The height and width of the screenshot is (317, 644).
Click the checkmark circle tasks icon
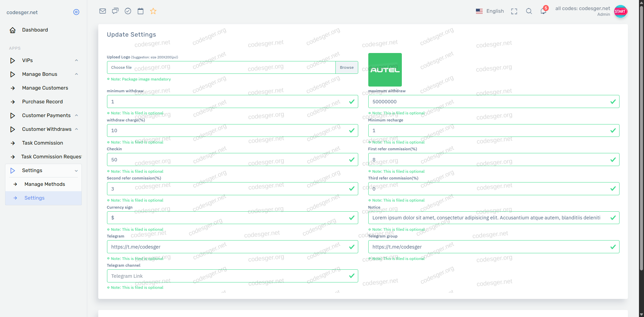pyautogui.click(x=128, y=11)
